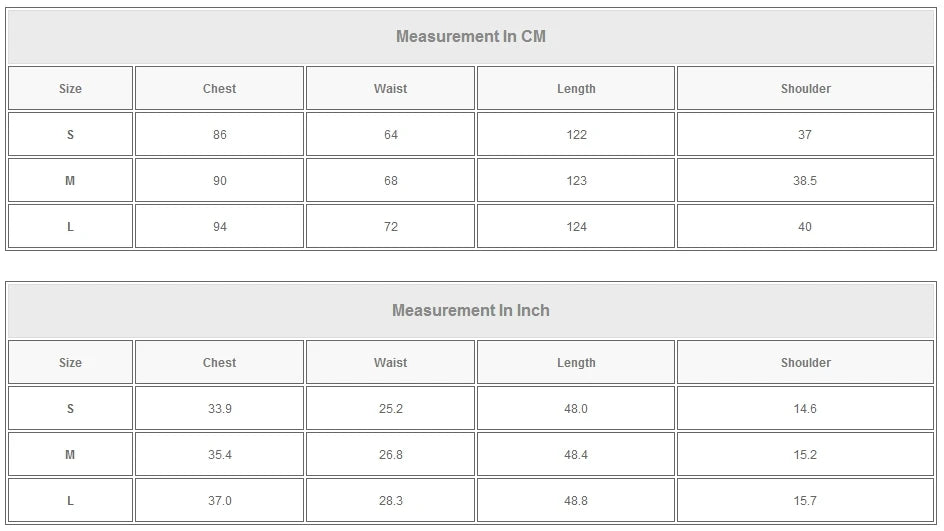The image size is (944, 531).
Task: Select the length value 124 cell
Action: coord(576,227)
